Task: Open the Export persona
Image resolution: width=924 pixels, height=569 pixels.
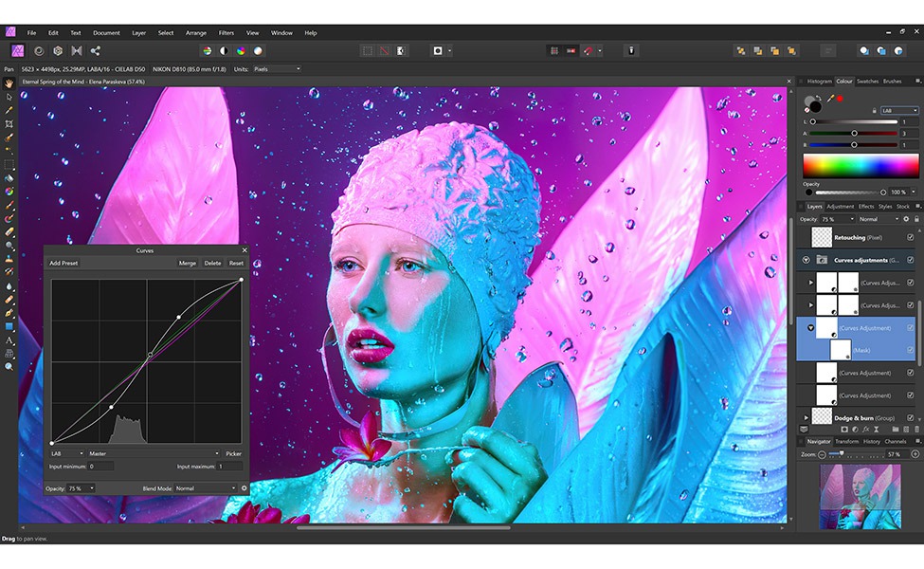Action: click(x=96, y=50)
